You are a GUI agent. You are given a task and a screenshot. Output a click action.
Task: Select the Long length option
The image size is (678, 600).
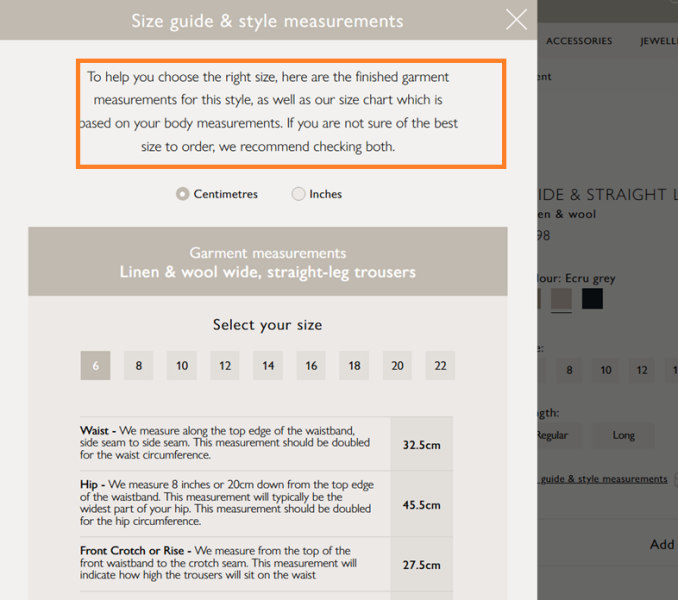pos(624,435)
